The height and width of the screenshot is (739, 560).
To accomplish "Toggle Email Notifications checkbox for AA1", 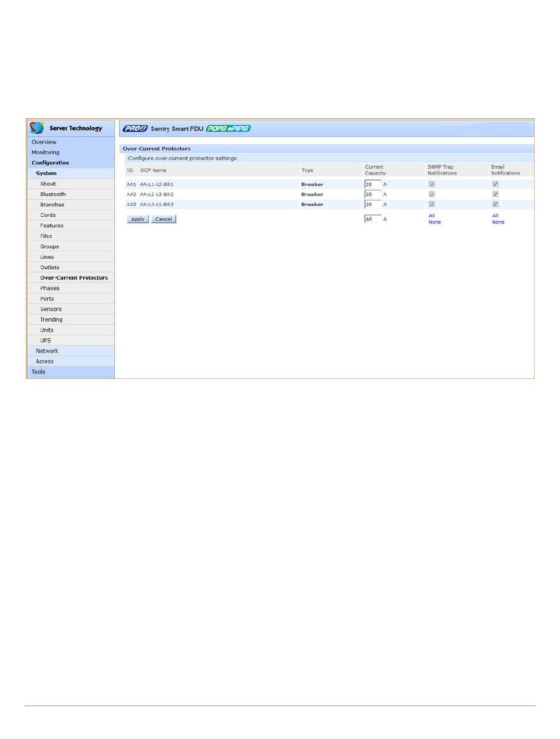I will point(495,184).
